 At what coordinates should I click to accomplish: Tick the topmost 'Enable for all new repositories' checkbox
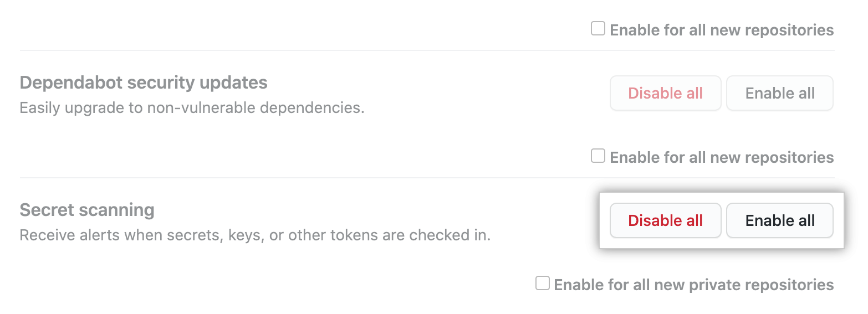point(598,29)
